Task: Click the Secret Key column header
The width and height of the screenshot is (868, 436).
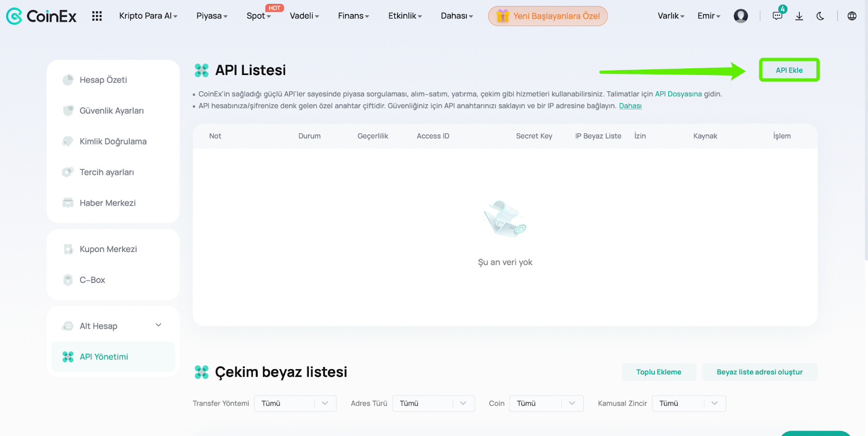Action: coord(534,136)
